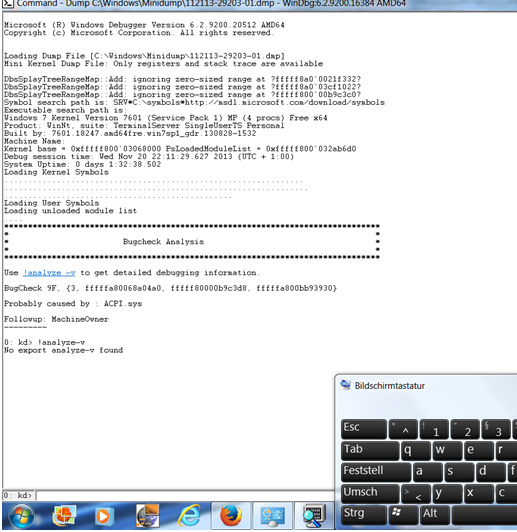Image resolution: width=517 pixels, height=532 pixels.
Task: Tap the caret ^ key
Action: click(403, 429)
